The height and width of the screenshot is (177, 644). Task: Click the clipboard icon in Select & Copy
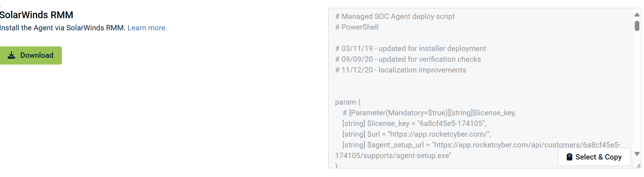tap(569, 157)
